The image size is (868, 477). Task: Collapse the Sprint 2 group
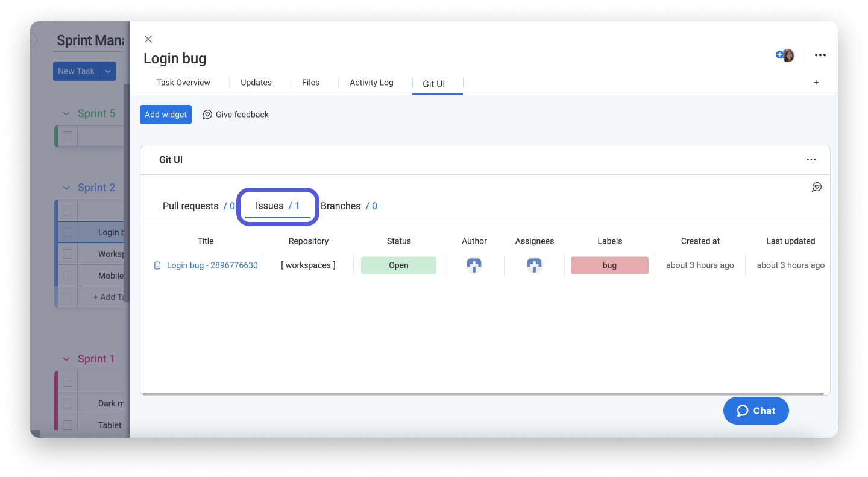[x=66, y=187]
